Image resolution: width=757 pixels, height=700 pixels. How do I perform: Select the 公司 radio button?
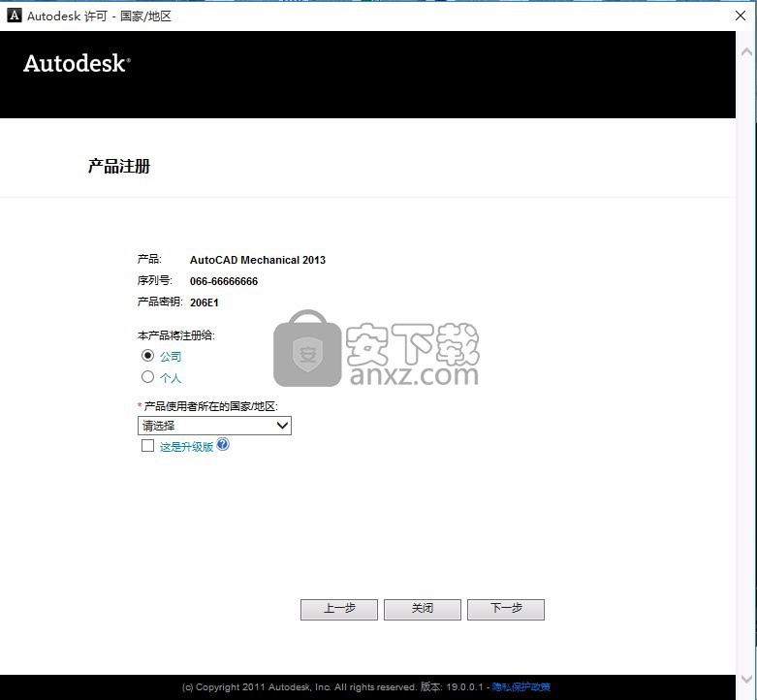point(147,355)
